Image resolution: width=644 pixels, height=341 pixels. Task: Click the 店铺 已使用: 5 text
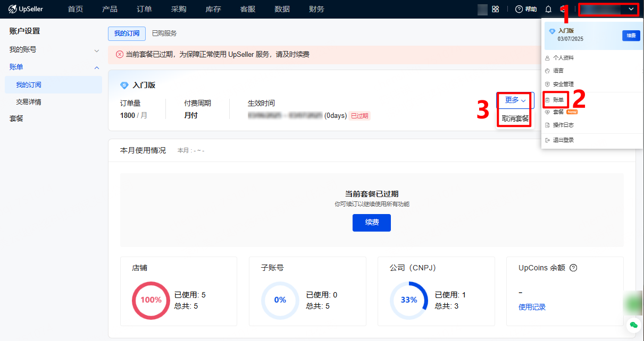pos(190,295)
